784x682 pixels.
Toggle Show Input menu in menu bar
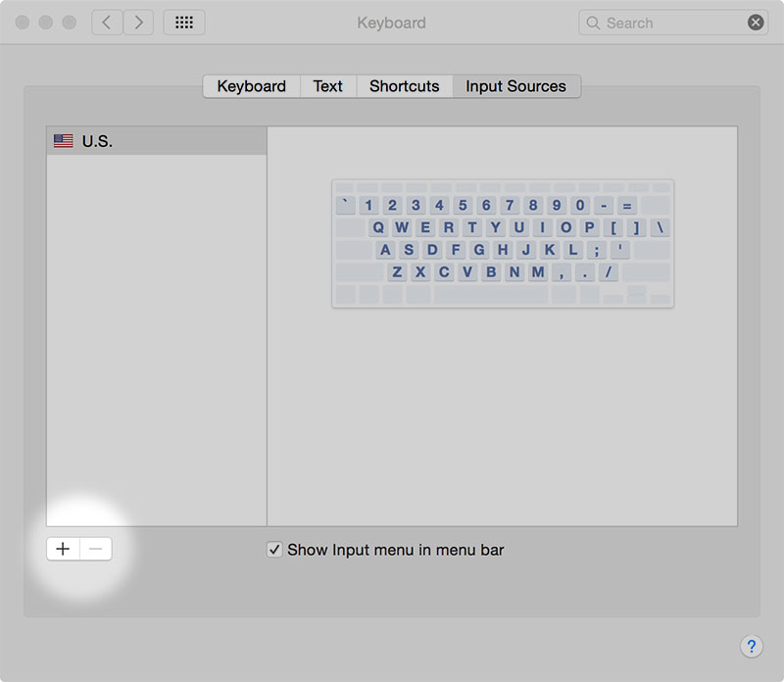pyautogui.click(x=274, y=550)
